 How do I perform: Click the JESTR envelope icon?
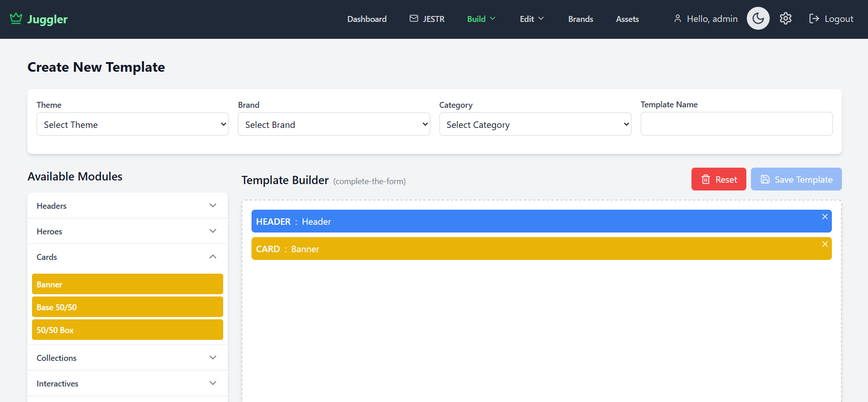[x=414, y=19]
